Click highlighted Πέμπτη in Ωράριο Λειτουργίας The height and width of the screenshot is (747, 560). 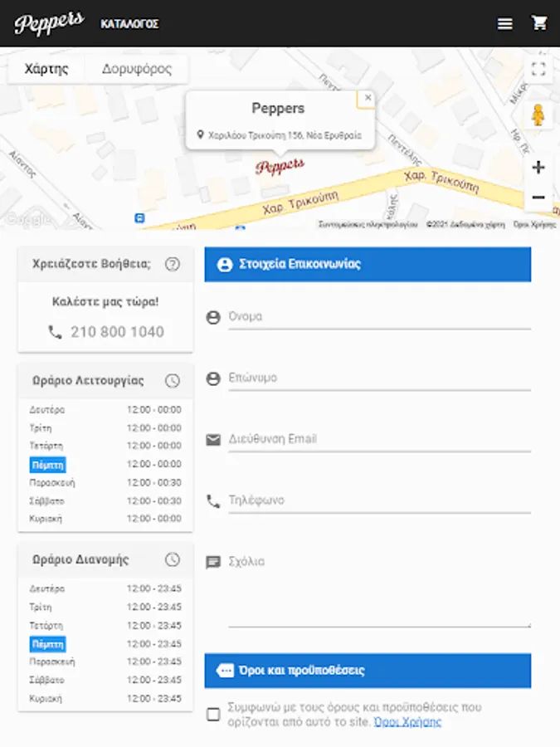point(47,465)
